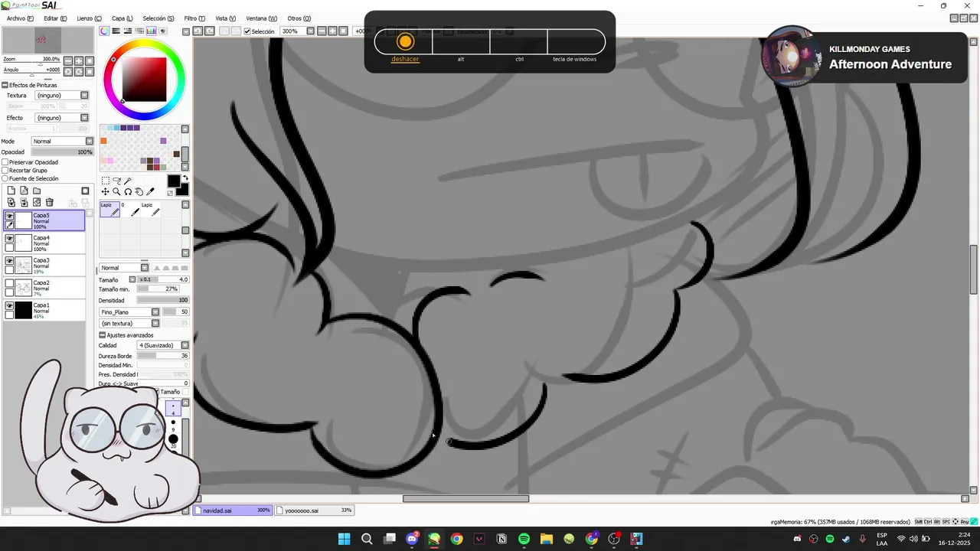The image size is (980, 551).
Task: Show the RGB sliders panel
Action: coord(116,31)
